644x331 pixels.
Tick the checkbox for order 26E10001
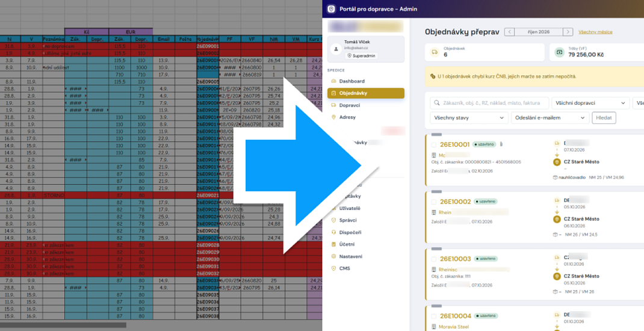[434, 144]
